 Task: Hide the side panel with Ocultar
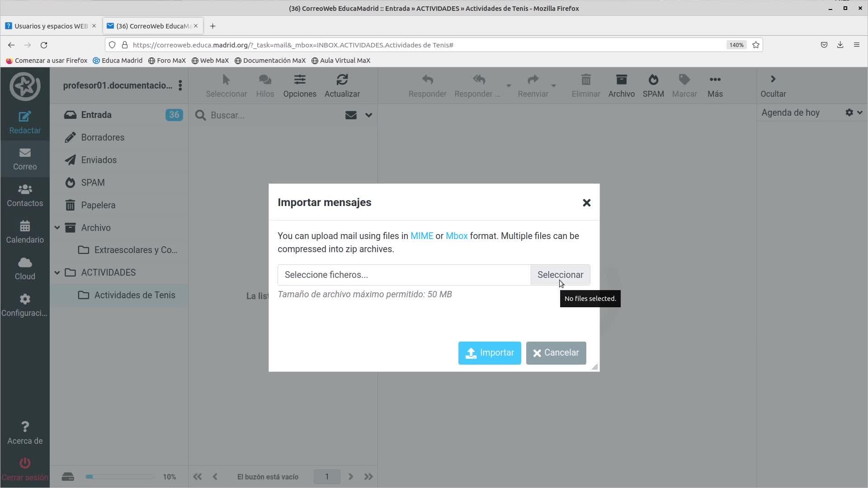click(x=773, y=85)
